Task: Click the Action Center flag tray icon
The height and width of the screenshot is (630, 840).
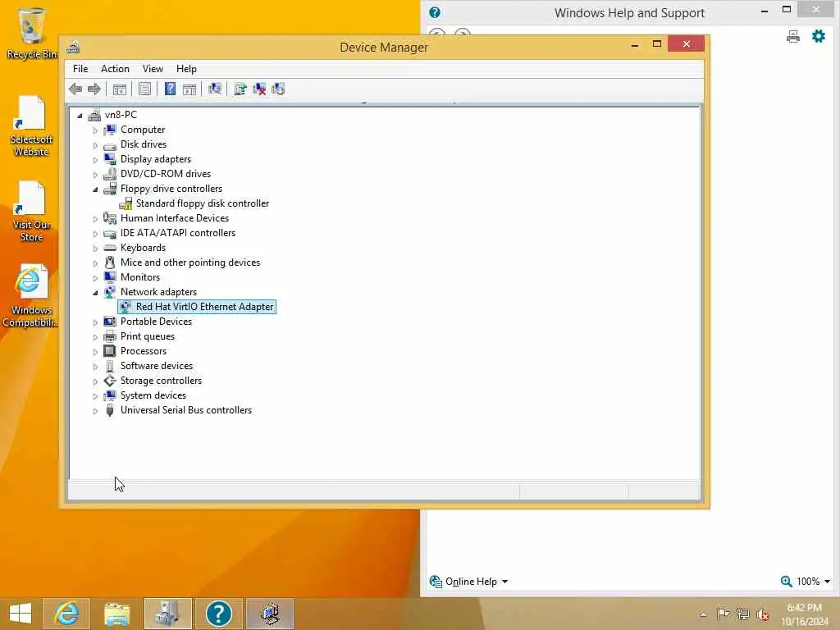Action: coord(723,614)
